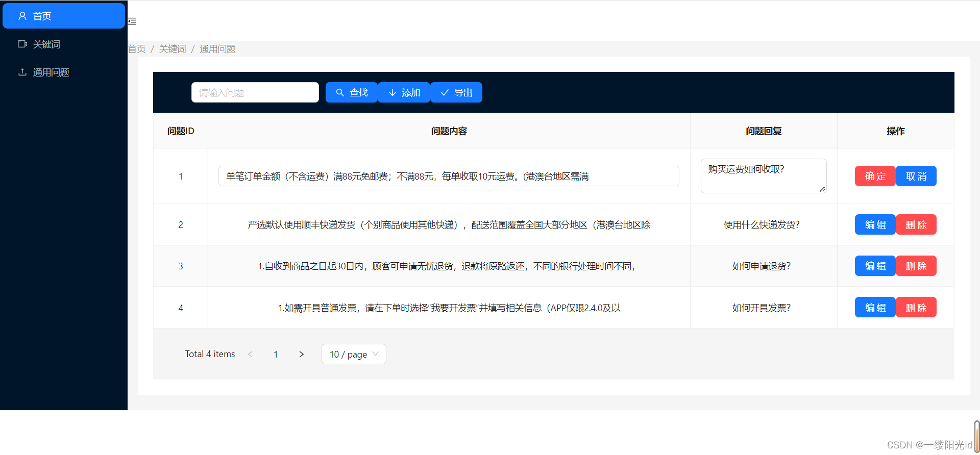This screenshot has height=455, width=980.
Task: Click the 问题回复 column header
Action: pyautogui.click(x=764, y=131)
